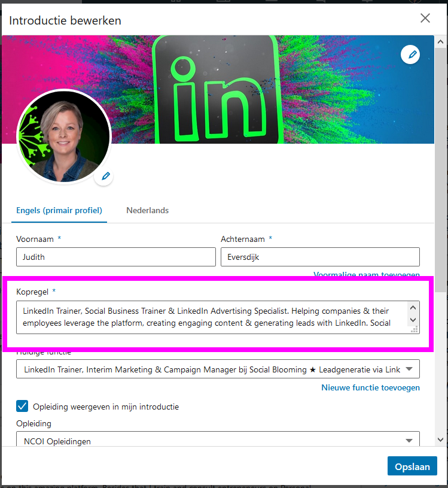Edit the background banner photo with pencil icon

coord(410,54)
